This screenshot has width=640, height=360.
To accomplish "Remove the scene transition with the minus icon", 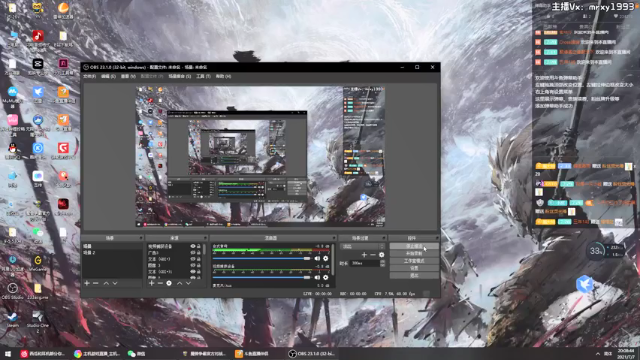I will point(373,255).
